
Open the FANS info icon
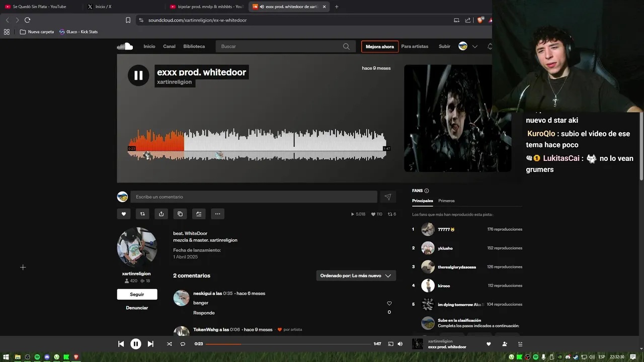click(427, 191)
